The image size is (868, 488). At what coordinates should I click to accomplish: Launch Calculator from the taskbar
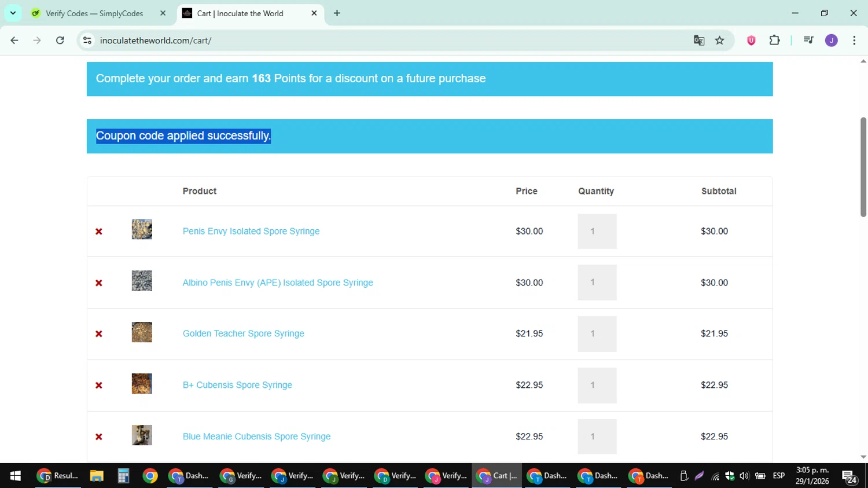point(123,476)
